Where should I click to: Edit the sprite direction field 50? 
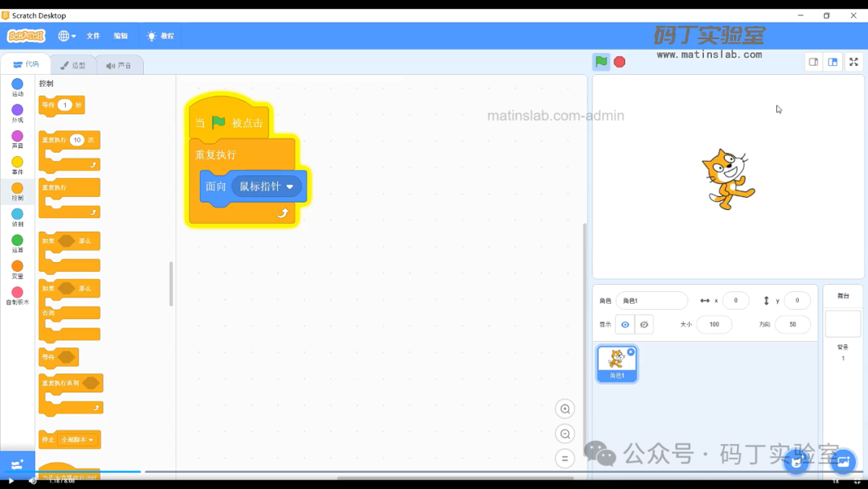pos(792,324)
